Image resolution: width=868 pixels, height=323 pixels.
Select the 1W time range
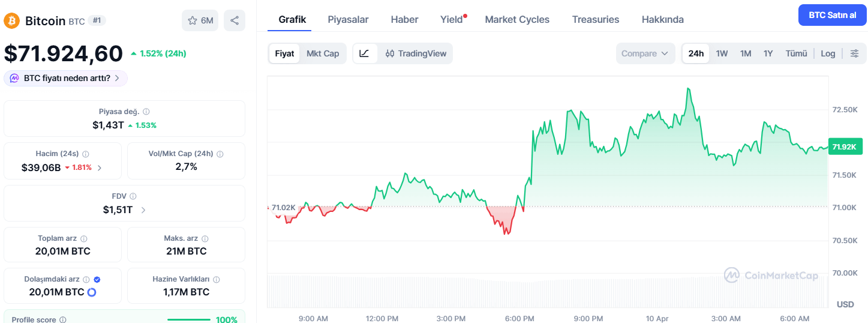[722, 53]
